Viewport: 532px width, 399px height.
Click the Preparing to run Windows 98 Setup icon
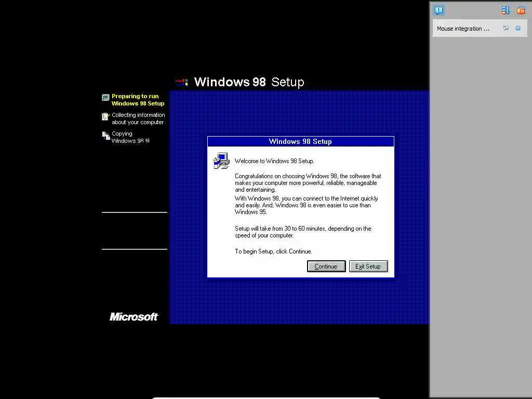point(105,98)
